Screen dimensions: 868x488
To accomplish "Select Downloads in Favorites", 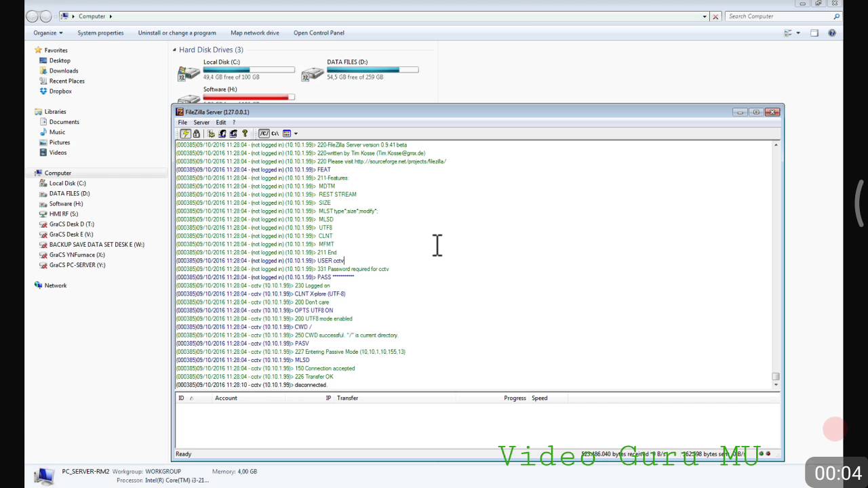I will click(x=64, y=70).
